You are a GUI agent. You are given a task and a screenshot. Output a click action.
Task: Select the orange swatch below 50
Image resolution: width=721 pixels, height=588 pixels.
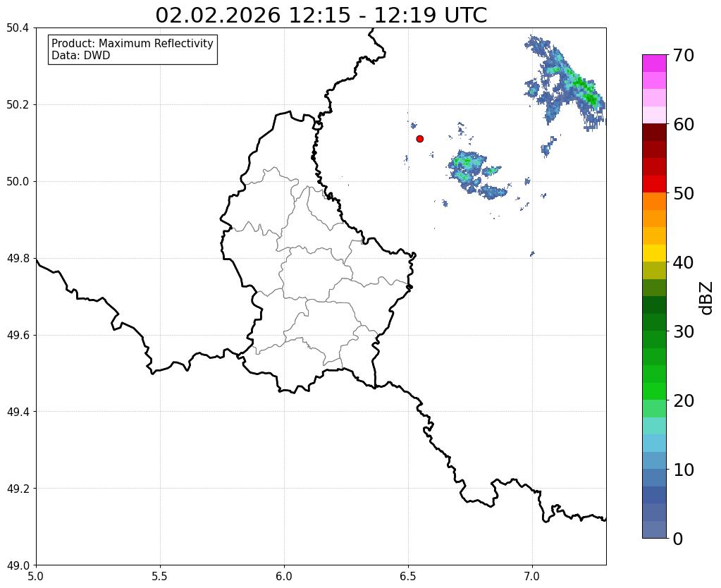click(x=654, y=201)
